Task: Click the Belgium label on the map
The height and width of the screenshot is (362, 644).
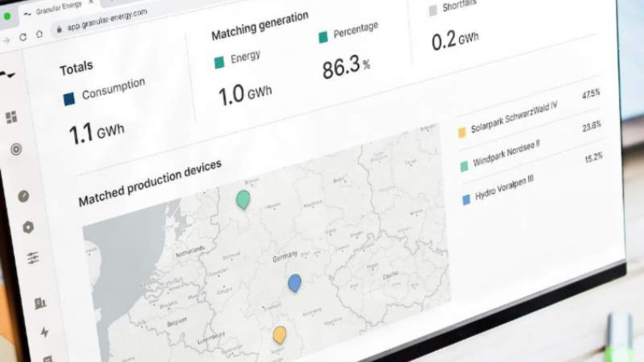Action: coord(177,322)
